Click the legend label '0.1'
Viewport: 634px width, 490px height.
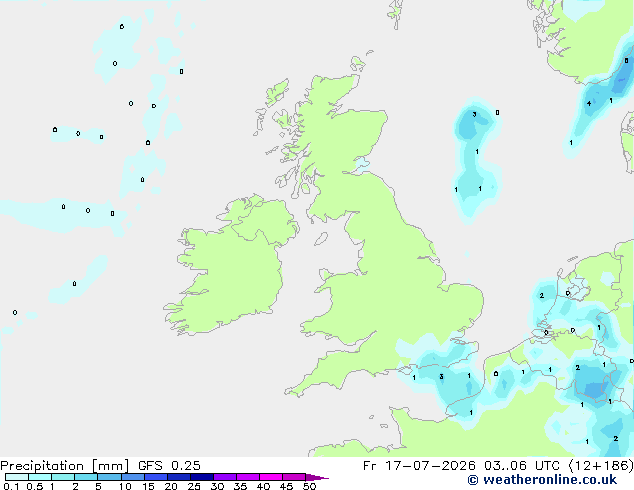pos(11,486)
